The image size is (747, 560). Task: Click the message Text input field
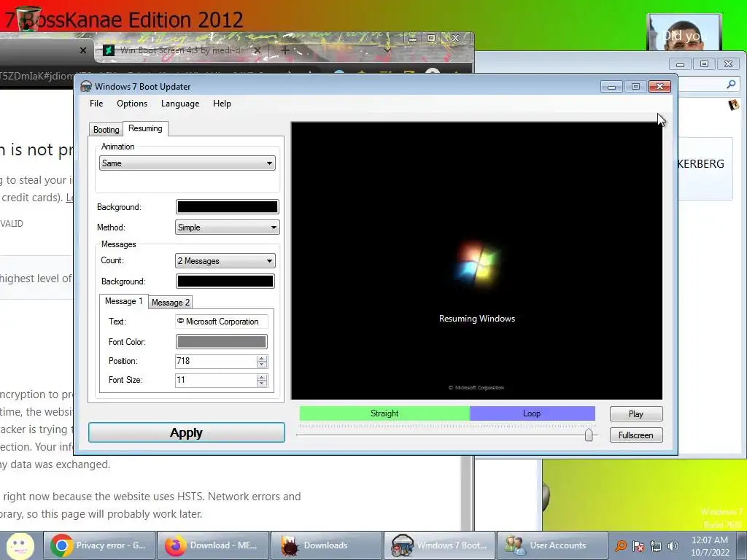222,322
